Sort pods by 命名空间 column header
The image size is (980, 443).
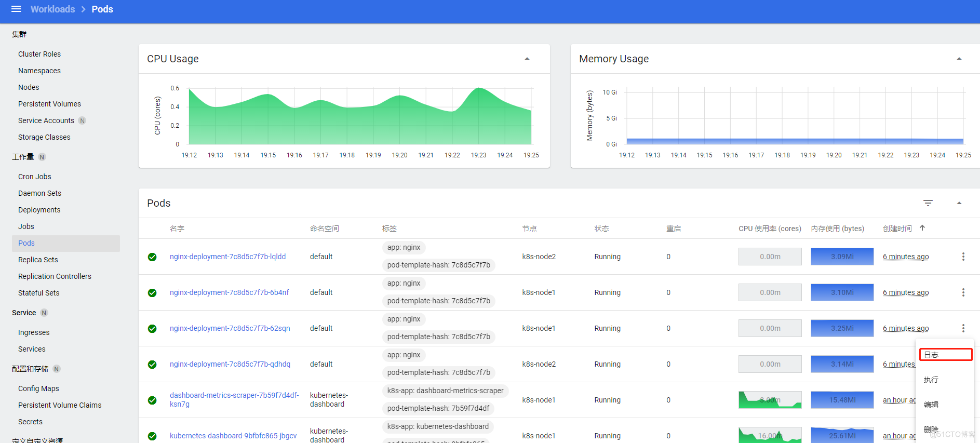click(325, 229)
